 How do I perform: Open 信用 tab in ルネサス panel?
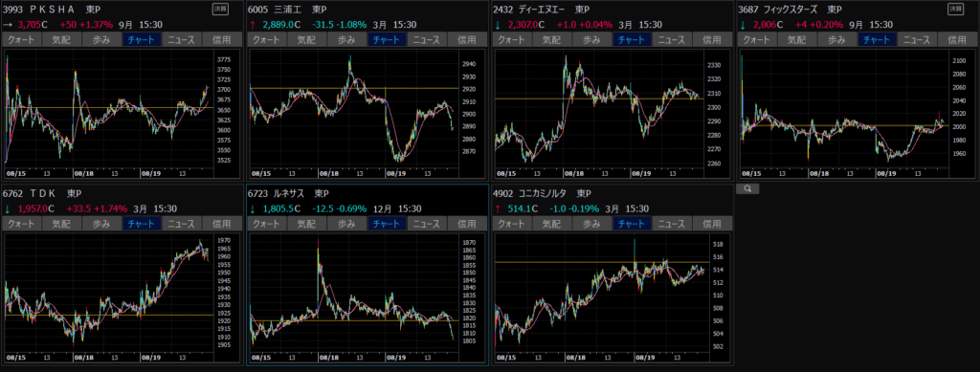(x=466, y=224)
